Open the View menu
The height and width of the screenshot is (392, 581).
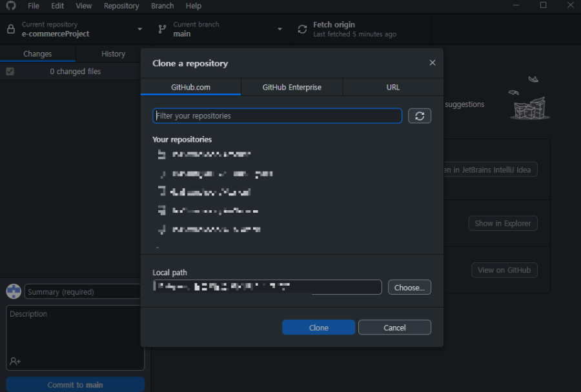pyautogui.click(x=84, y=6)
